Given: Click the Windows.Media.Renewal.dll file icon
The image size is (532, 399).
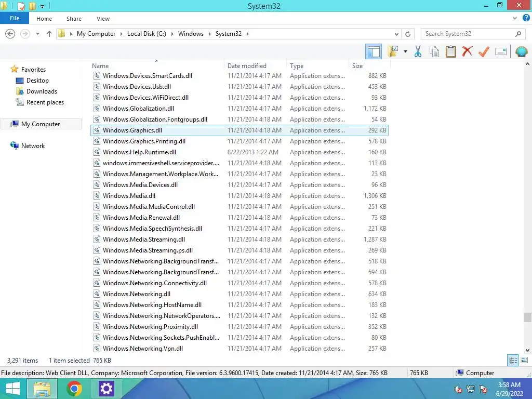Looking at the screenshot, I should [x=97, y=218].
